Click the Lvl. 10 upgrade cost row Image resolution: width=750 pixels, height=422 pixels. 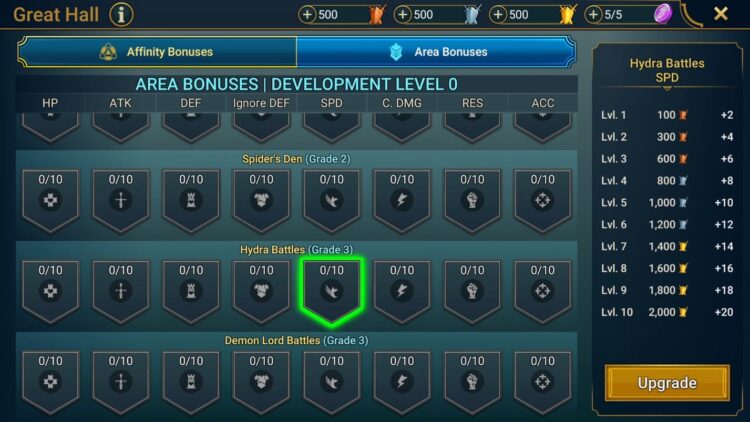pyautogui.click(x=667, y=312)
